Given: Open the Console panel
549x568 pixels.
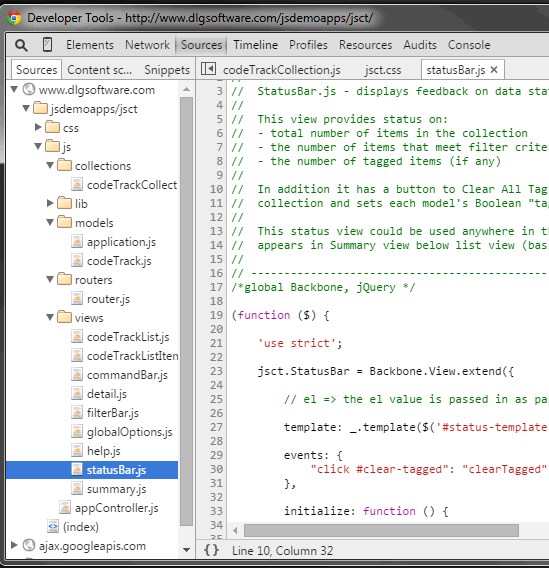Looking at the screenshot, I should tap(469, 45).
